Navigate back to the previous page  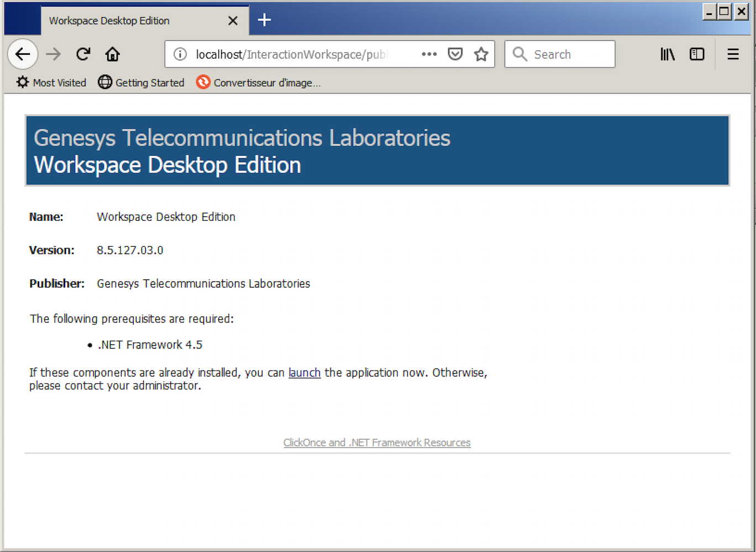tap(23, 54)
